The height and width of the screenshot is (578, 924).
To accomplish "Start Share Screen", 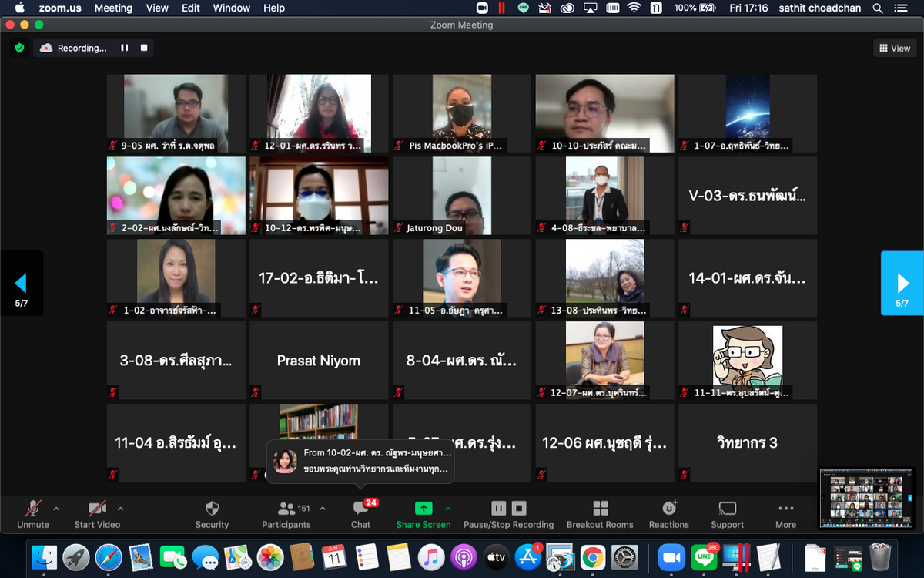I will point(423,515).
